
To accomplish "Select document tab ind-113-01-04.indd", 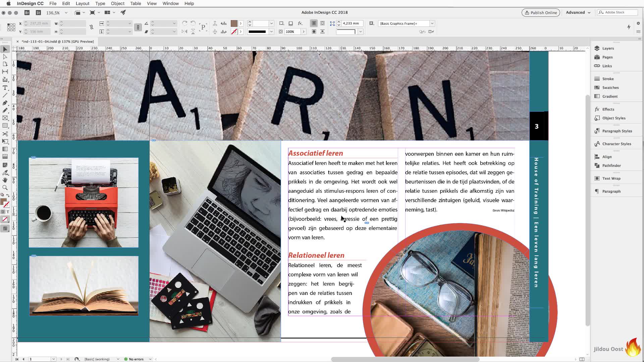I will click(58, 42).
